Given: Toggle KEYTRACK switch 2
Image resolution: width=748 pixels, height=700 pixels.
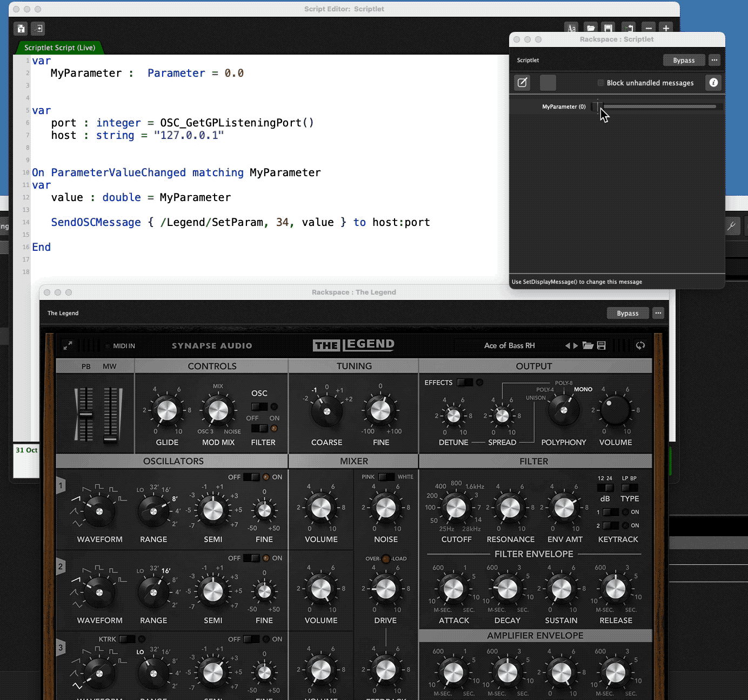Looking at the screenshot, I should [611, 525].
